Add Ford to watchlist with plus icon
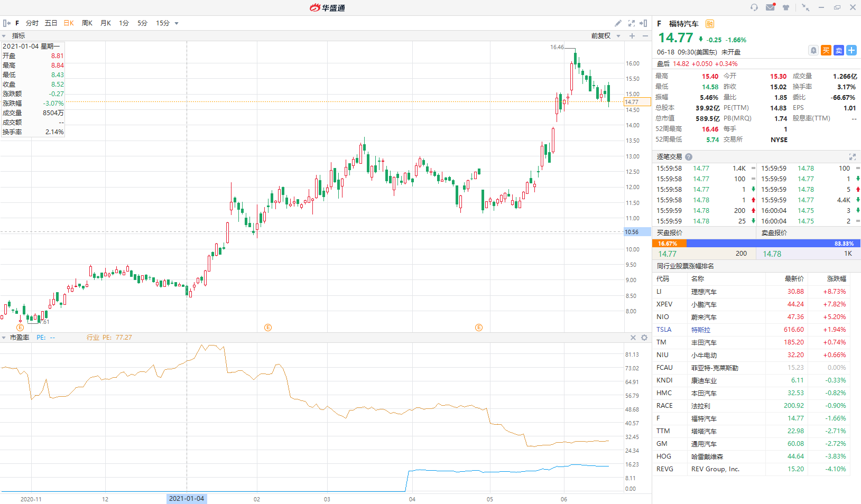The height and width of the screenshot is (504, 861). tap(851, 50)
